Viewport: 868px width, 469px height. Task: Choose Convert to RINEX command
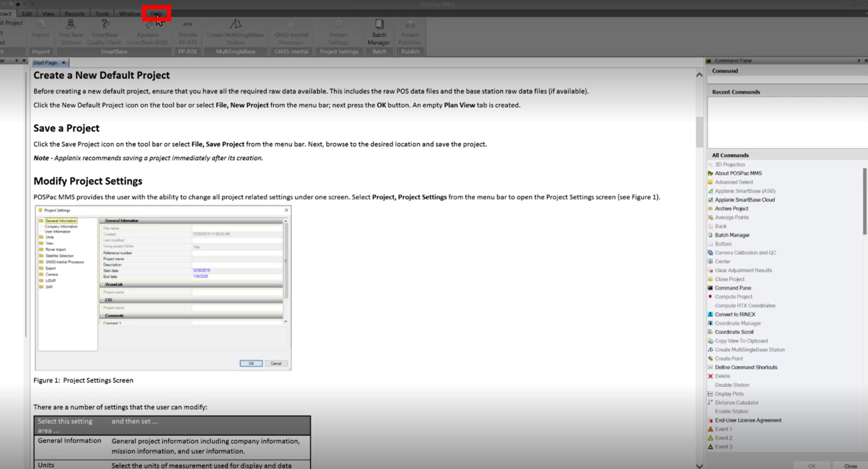point(735,314)
